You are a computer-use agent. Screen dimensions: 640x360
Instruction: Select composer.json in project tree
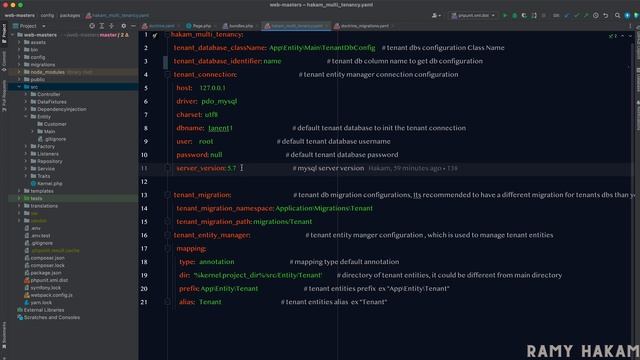44,258
